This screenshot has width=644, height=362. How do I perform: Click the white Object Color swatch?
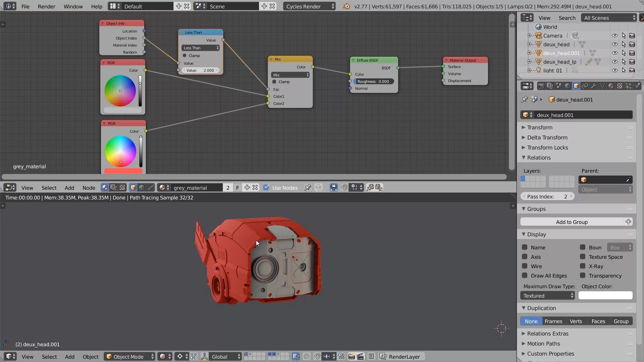click(605, 296)
